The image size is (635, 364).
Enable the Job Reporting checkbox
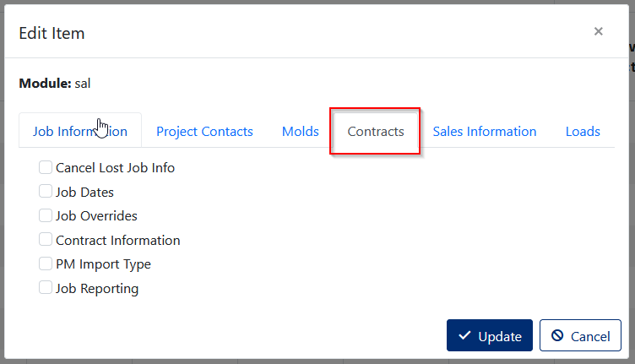coord(46,287)
